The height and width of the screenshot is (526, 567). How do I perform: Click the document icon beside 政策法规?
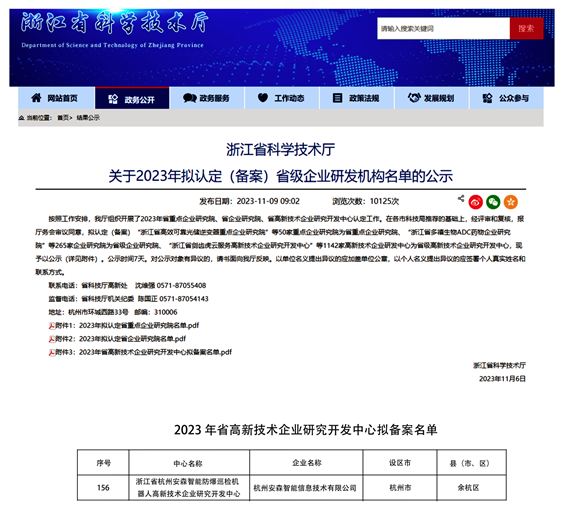[x=337, y=98]
